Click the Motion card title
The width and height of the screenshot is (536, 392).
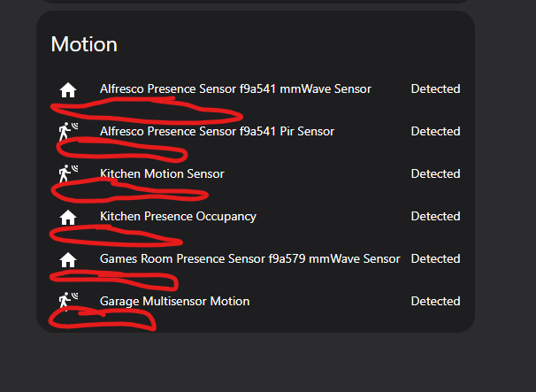(x=84, y=44)
